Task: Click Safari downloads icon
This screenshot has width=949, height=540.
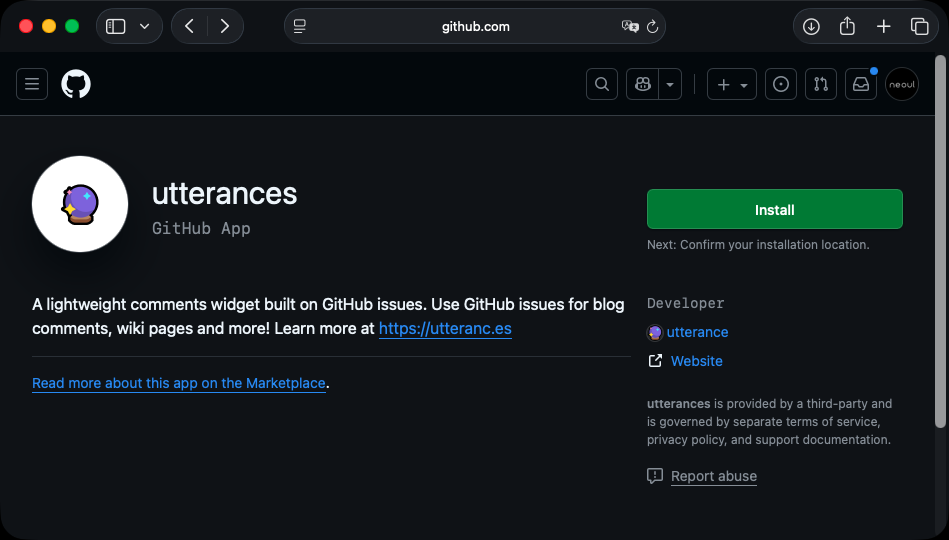Action: pos(811,27)
